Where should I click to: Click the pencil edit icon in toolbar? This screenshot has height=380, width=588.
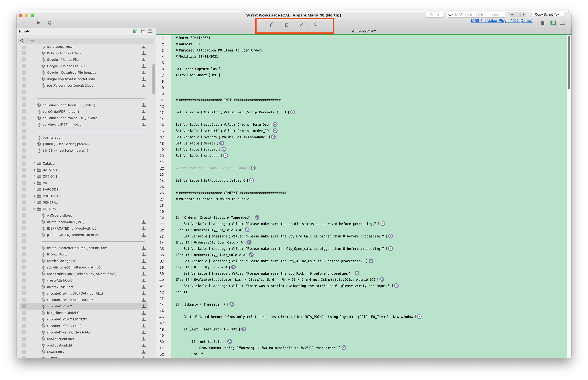301,25
